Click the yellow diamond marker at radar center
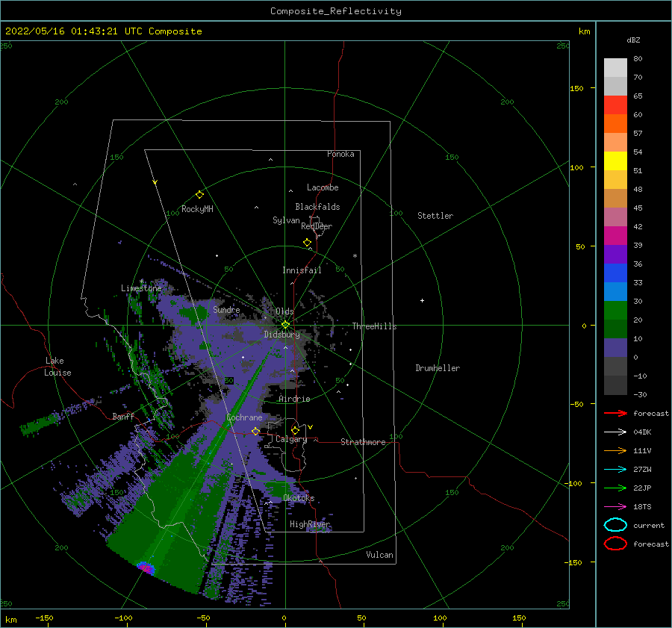 click(x=285, y=325)
